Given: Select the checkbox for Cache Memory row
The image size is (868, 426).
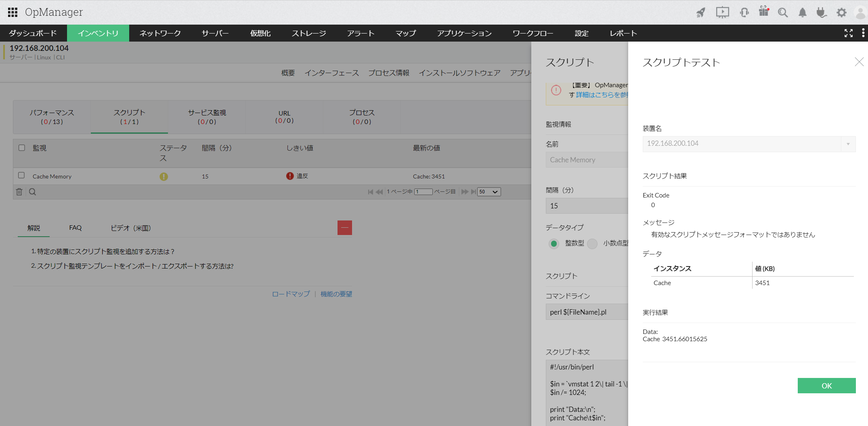Looking at the screenshot, I should point(22,176).
